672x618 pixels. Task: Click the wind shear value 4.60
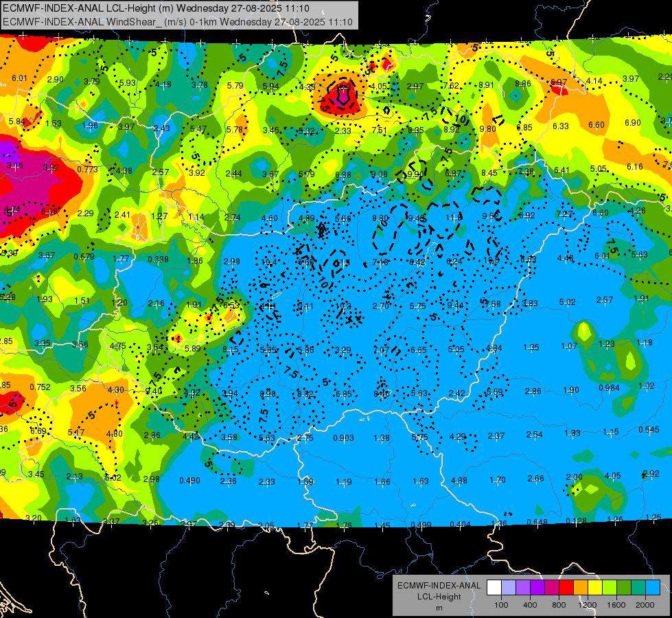point(270,219)
